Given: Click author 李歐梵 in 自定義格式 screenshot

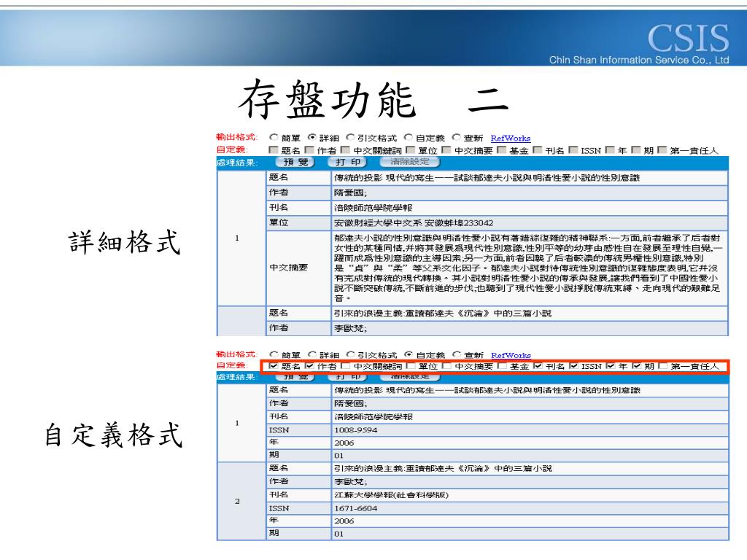Looking at the screenshot, I should point(350,482).
